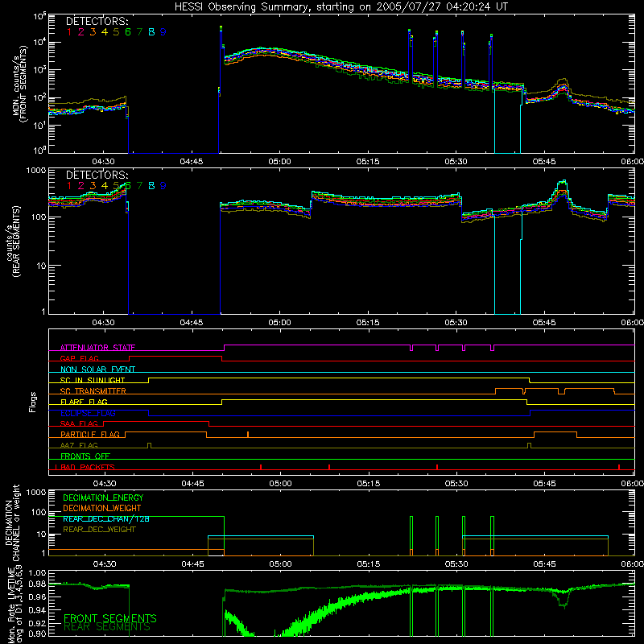Screen dimensions: 644x644
Task: Select red detector 1 in rear segments legend
Action: tap(69, 186)
